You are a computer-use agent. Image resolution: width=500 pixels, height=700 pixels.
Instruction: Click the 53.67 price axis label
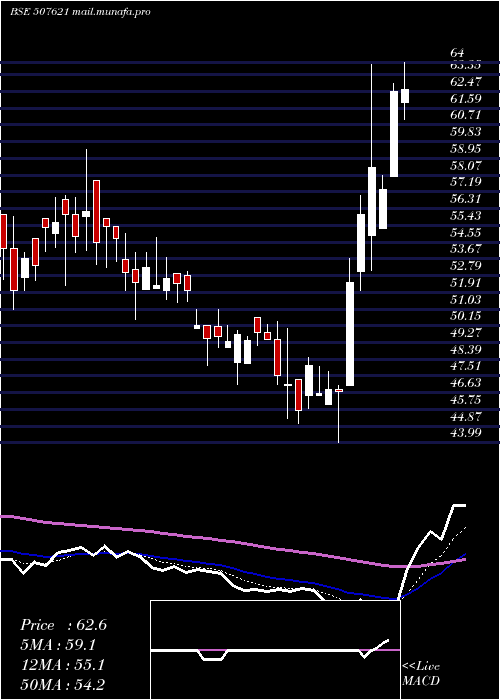tap(466, 249)
